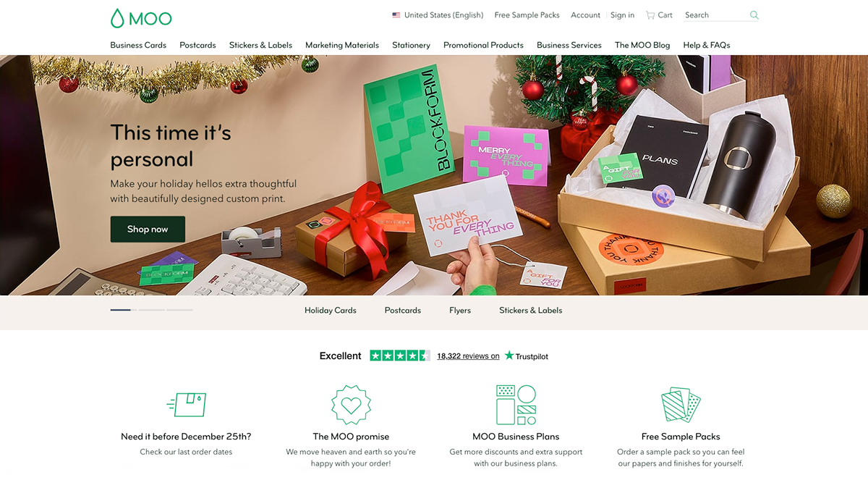The image size is (868, 488).
Task: Click the Free Sample Packs cards icon
Action: click(681, 405)
